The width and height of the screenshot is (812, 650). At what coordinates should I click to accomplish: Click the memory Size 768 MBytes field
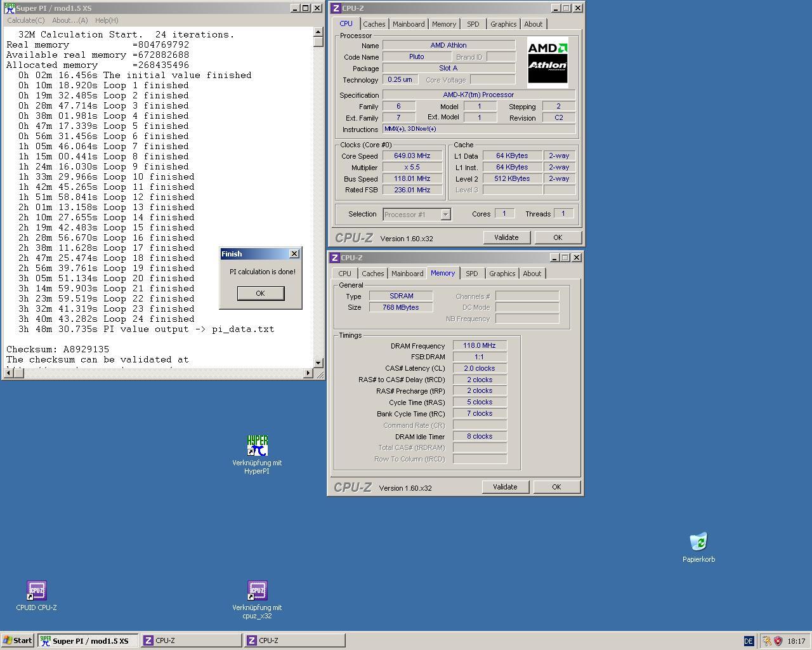pos(401,307)
